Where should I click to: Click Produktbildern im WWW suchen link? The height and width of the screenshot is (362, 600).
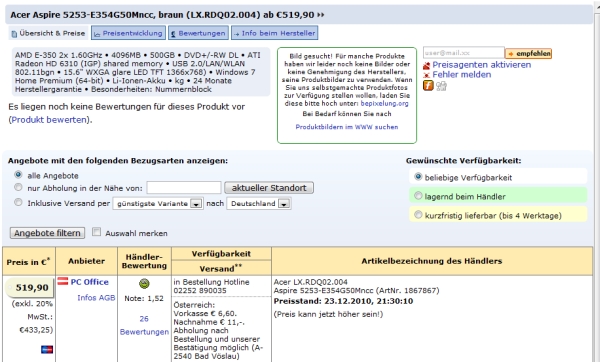347,127
